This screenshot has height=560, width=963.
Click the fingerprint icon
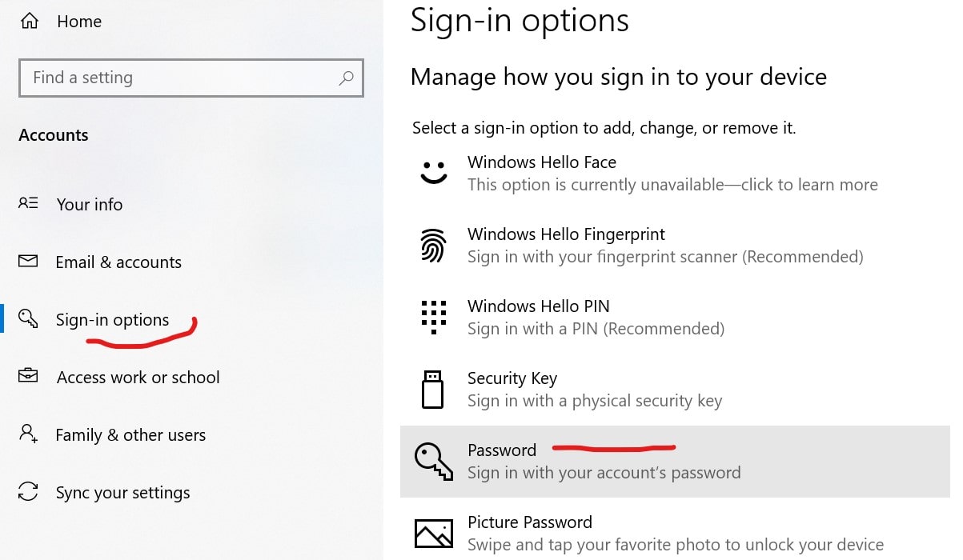point(433,246)
